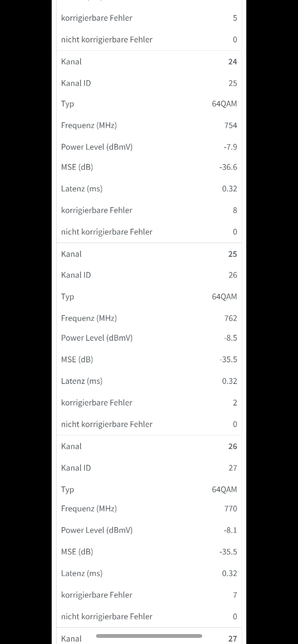
Task: Tap the power level value -7.9
Action: [x=230, y=147]
